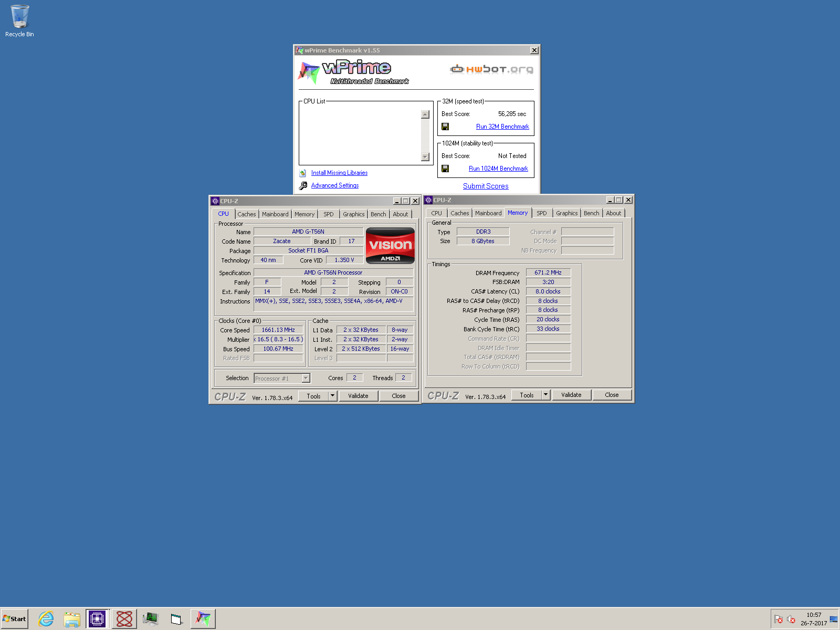Image resolution: width=840 pixels, height=630 pixels.
Task: Click the monitor utility taskbar icon
Action: click(x=150, y=619)
